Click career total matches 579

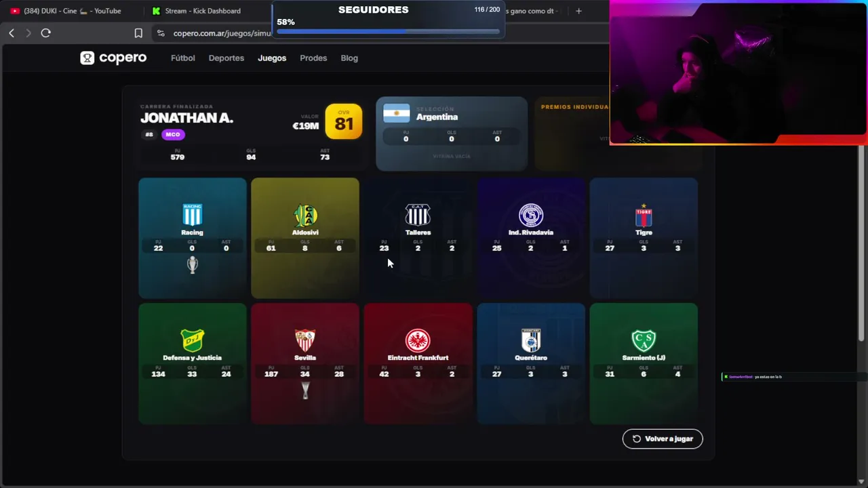click(178, 157)
